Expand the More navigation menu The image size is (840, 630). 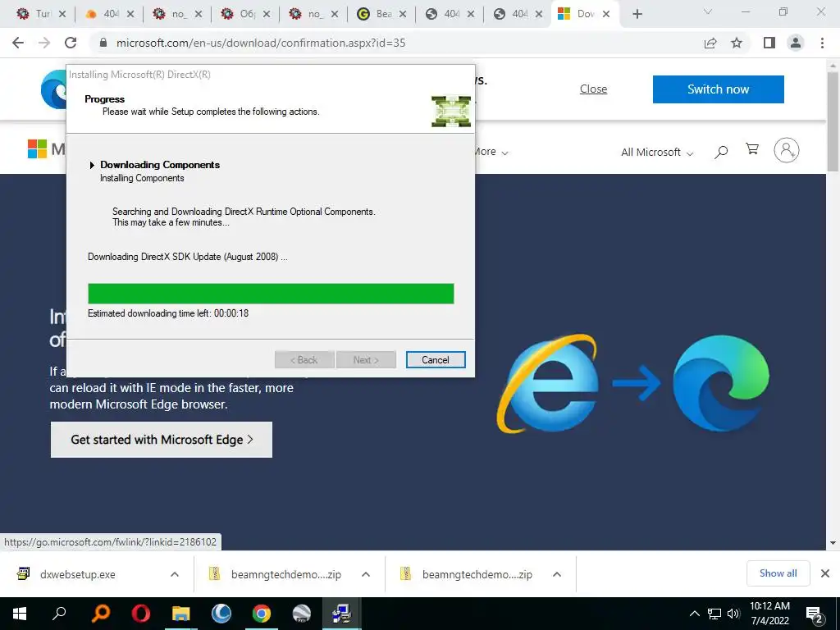pyautogui.click(x=491, y=152)
